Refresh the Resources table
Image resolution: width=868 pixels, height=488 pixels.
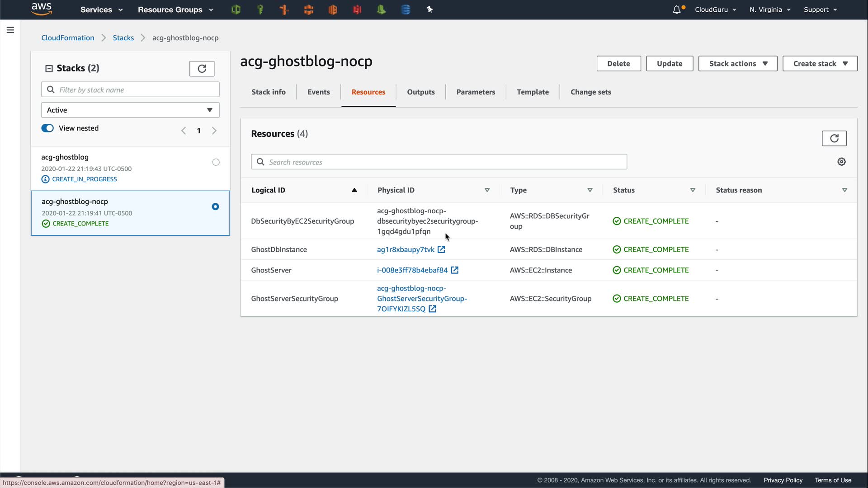[x=834, y=138]
